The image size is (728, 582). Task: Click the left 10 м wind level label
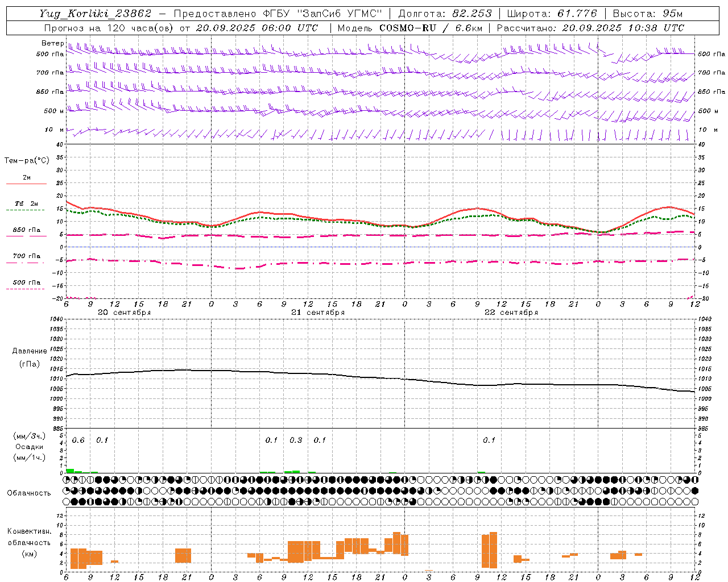click(55, 130)
